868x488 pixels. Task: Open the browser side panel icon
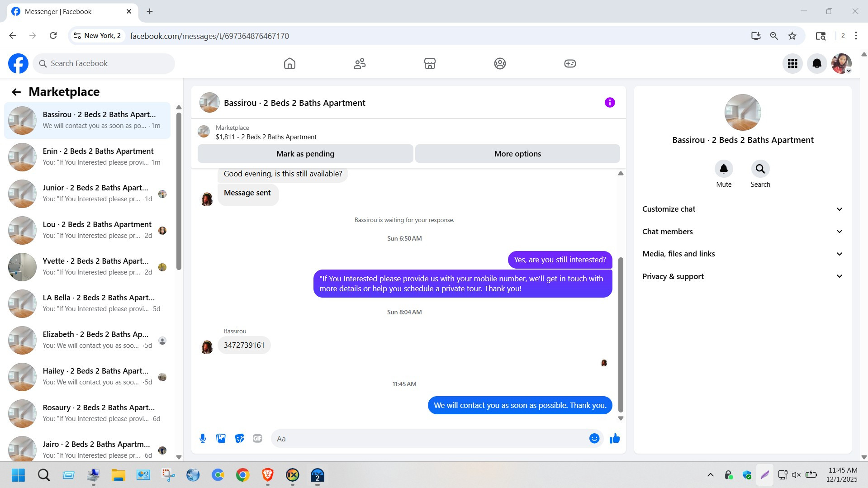pos(821,36)
